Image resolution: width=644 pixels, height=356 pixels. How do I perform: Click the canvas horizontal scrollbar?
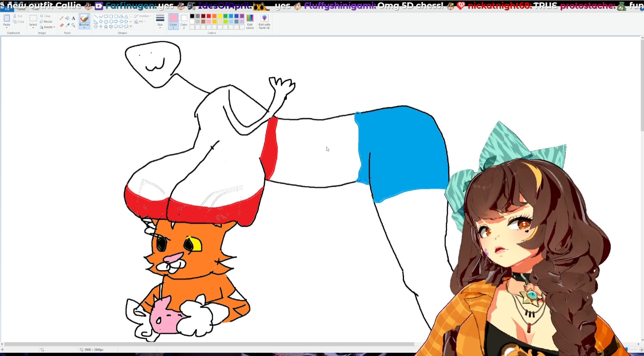click(208, 344)
